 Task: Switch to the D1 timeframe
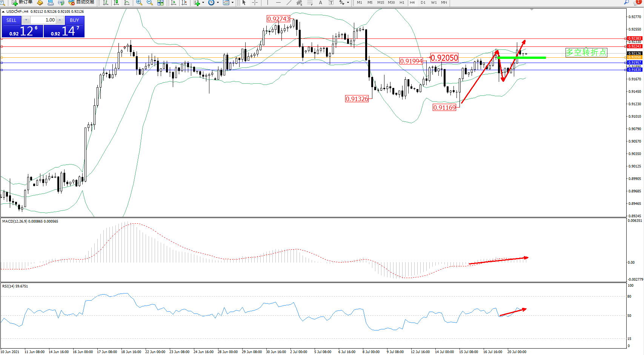[x=423, y=3]
